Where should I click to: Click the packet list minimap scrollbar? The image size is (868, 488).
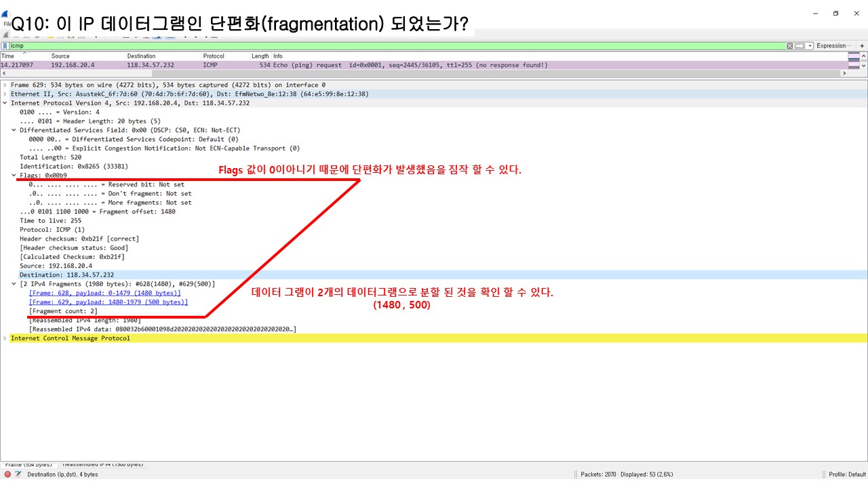[854, 61]
